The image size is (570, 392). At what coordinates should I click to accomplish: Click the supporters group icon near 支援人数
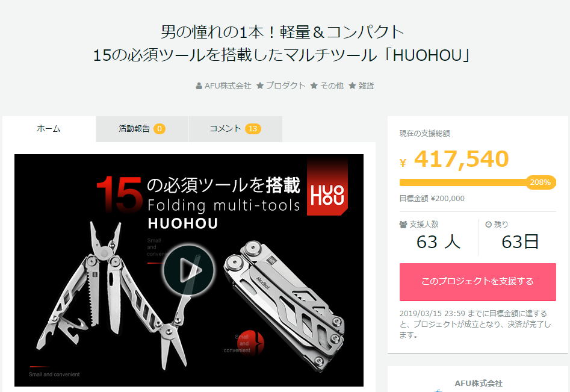[x=403, y=225]
